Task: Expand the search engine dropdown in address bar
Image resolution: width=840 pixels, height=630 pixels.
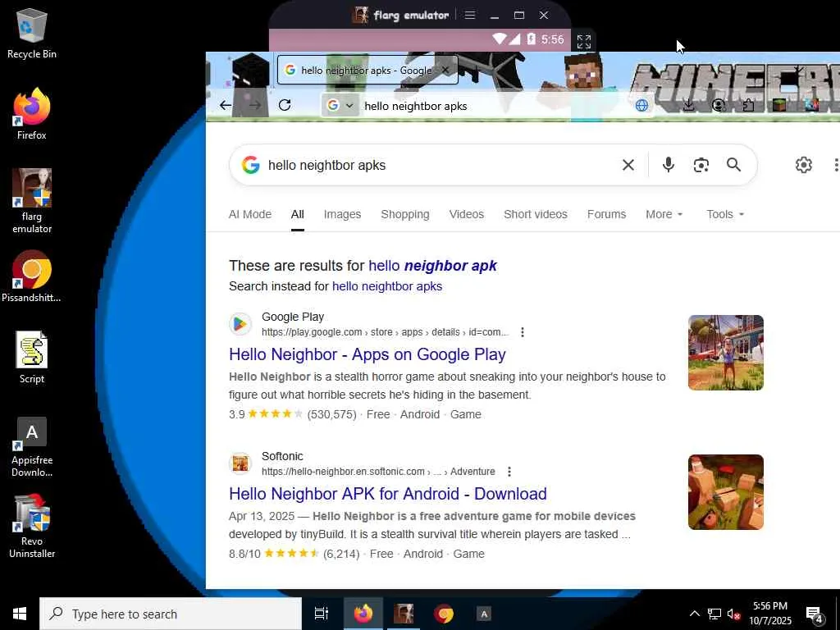Action: (x=349, y=106)
